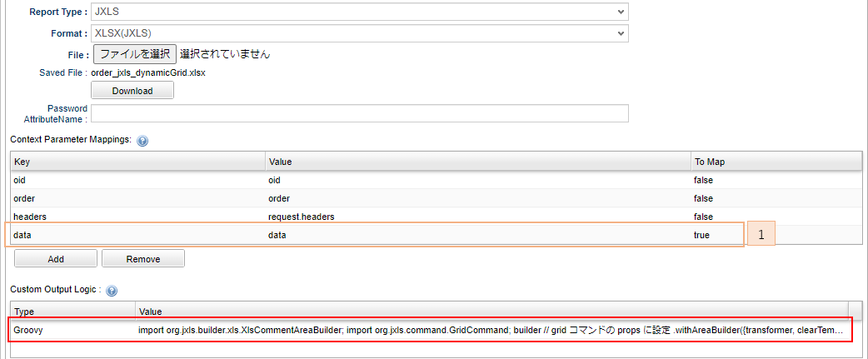868x359 pixels.
Task: Open the Format dropdown showing XLSX(JXLS)
Action: tap(359, 33)
